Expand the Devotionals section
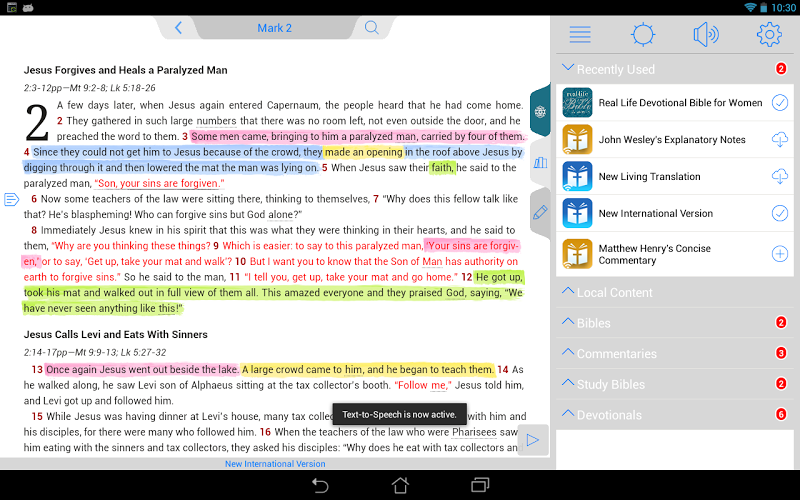Image resolution: width=800 pixels, height=500 pixels. [x=674, y=415]
